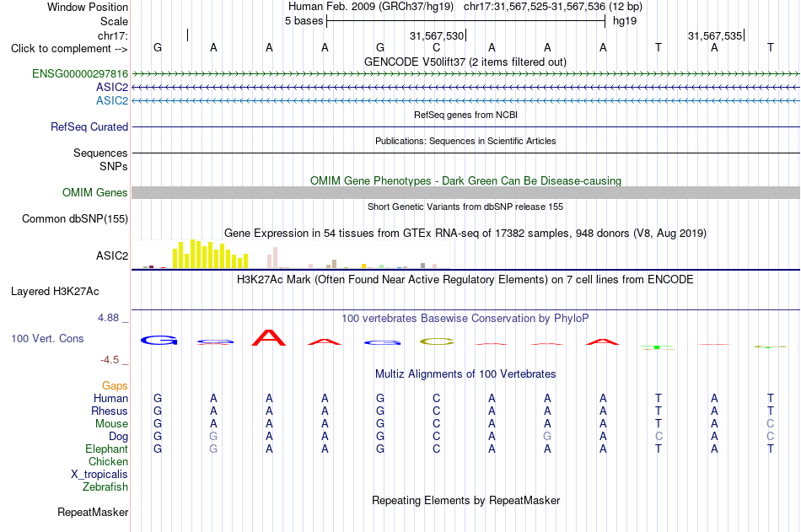
Task: Click the 31,567,530 ruler coordinate
Action: (x=437, y=35)
